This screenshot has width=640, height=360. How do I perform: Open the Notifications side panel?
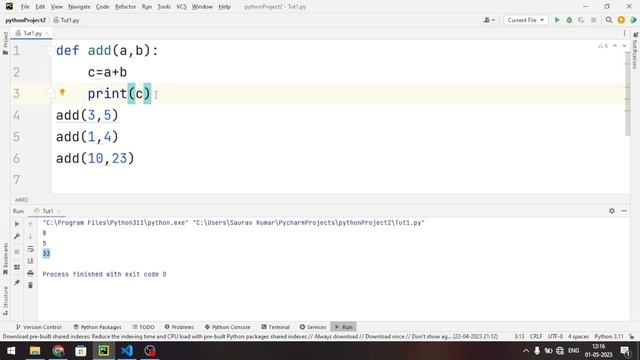coord(635,51)
